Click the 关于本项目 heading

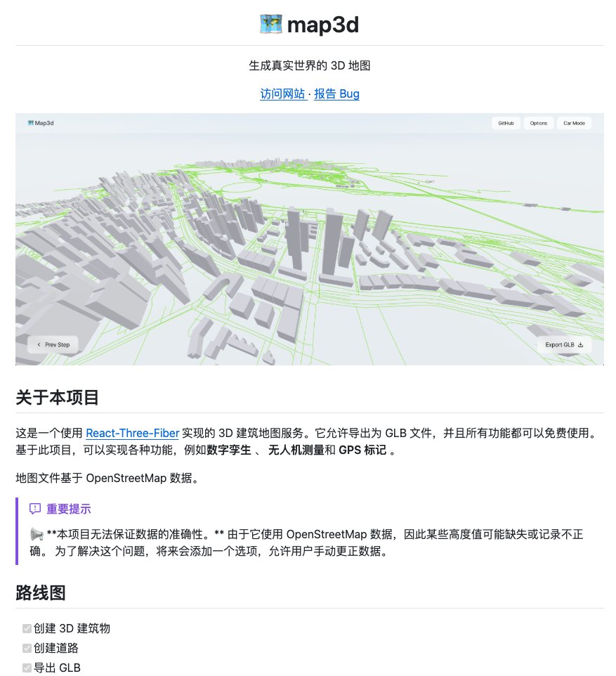(x=58, y=397)
